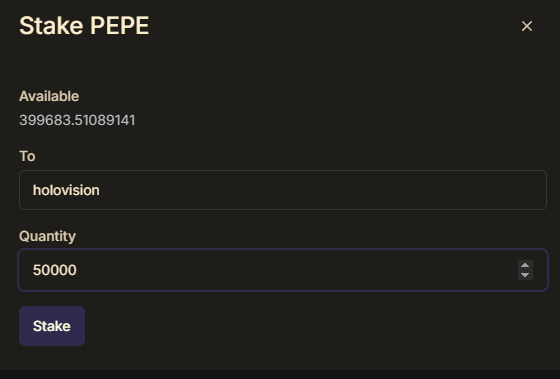Click the available balance 399683.51089141
This screenshot has height=379, width=560.
[x=77, y=120]
